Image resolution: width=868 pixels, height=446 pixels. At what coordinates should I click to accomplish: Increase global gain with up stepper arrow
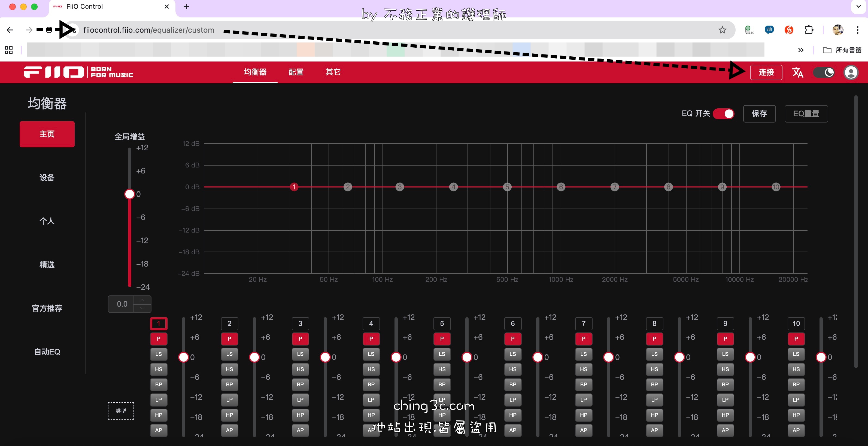coord(142,300)
